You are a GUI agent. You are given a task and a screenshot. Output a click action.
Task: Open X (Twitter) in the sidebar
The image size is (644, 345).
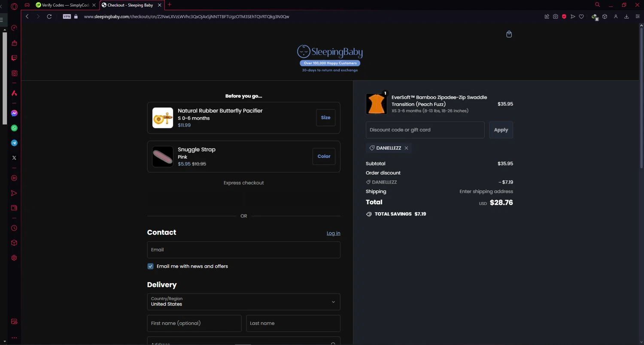tap(14, 158)
